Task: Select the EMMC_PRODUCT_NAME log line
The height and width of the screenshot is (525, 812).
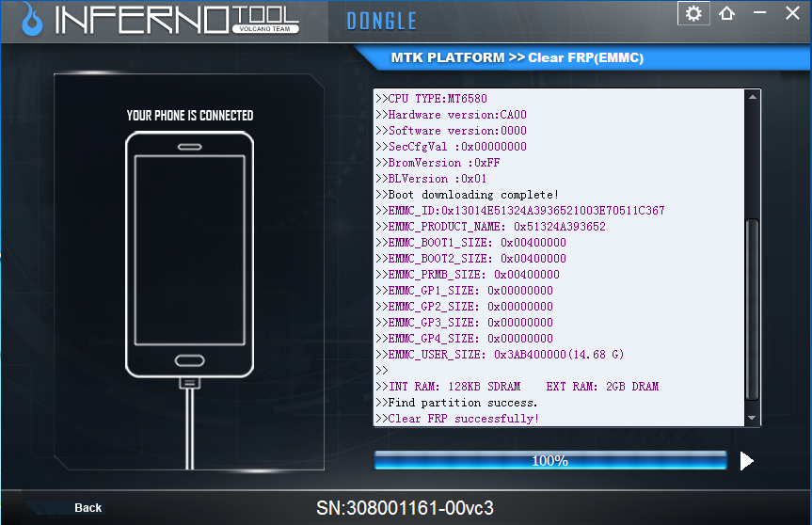Action: [x=490, y=226]
